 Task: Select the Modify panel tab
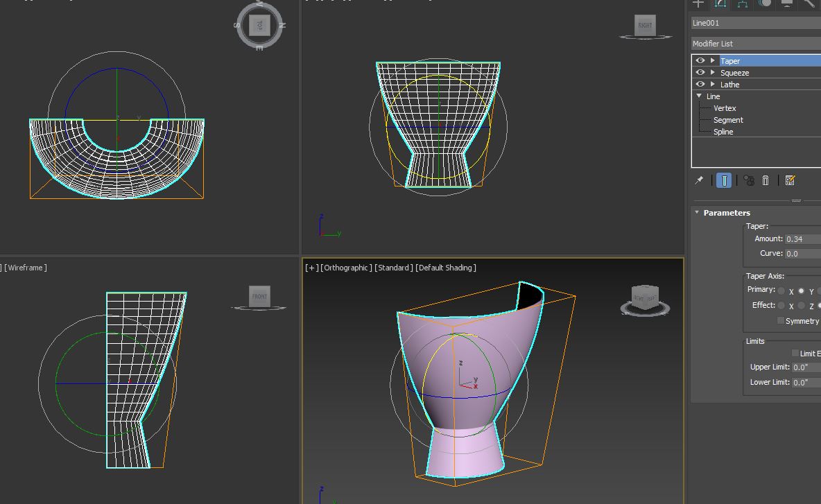click(721, 4)
